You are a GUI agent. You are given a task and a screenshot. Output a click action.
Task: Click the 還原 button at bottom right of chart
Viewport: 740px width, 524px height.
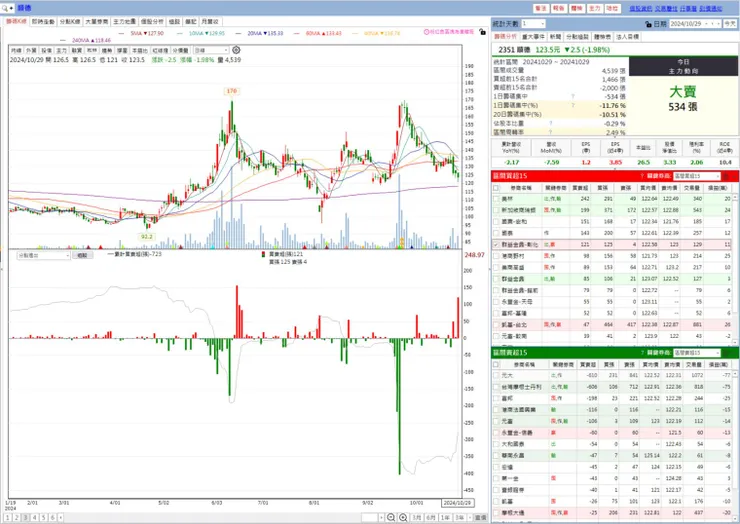480,517
